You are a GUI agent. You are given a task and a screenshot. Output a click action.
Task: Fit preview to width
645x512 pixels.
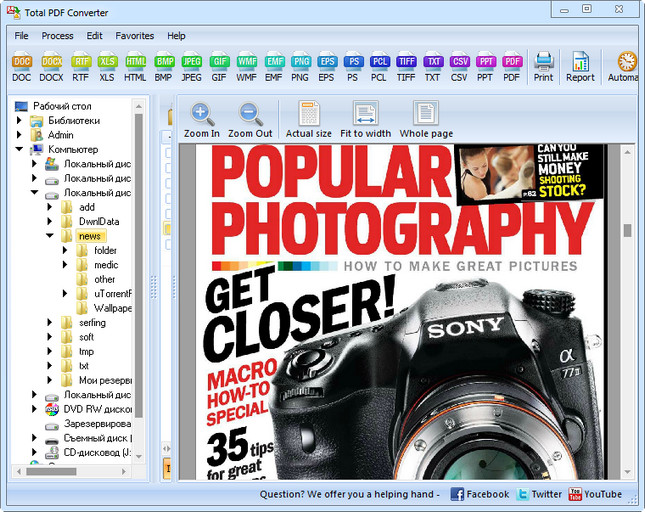365,120
